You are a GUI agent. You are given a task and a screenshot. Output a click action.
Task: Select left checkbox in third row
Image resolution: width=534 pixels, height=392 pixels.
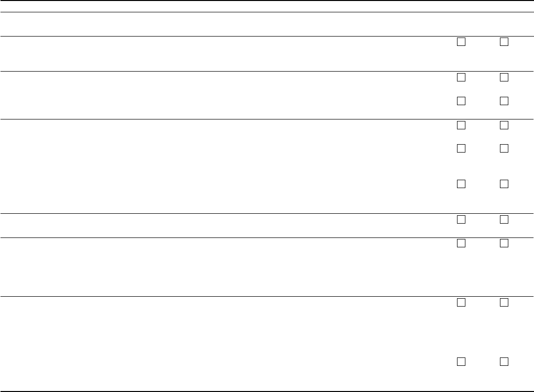[461, 101]
